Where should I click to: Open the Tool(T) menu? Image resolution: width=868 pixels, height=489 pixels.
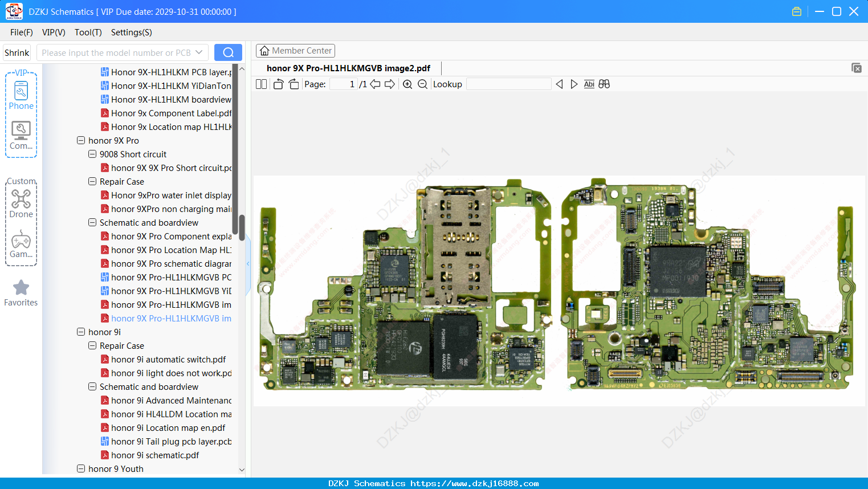coord(88,32)
